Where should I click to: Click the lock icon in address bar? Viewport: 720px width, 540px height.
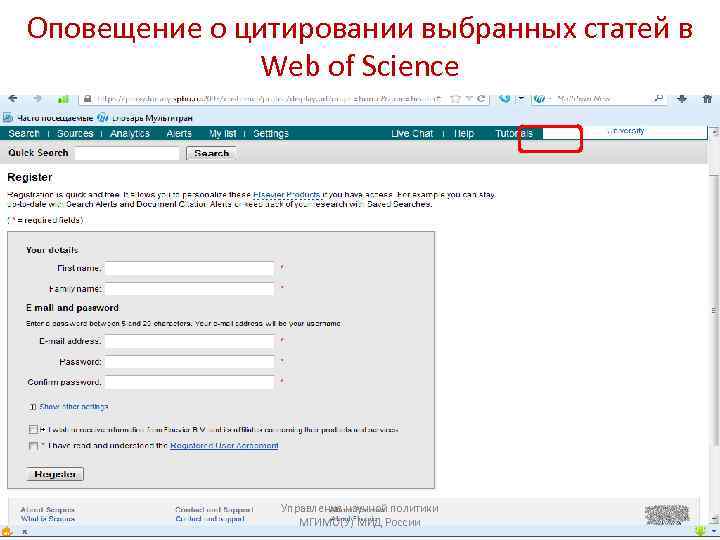click(87, 99)
